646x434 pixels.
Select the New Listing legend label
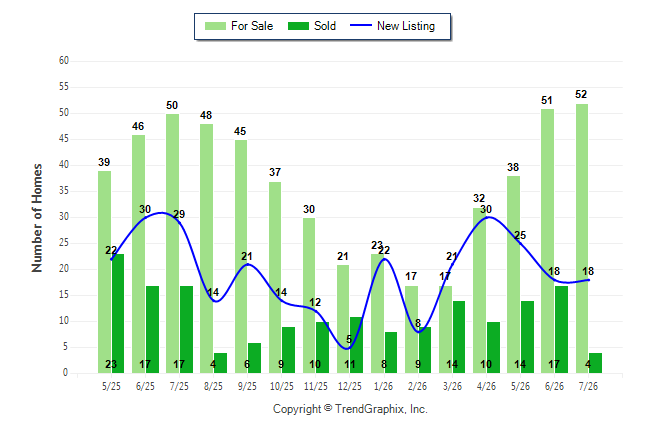(406, 26)
